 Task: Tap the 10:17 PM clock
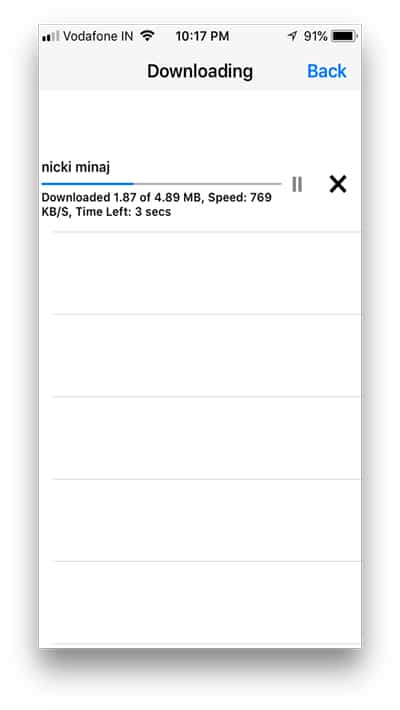202,36
